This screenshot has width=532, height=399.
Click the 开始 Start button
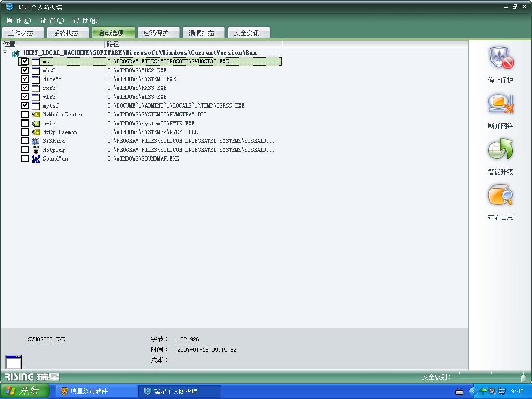tap(25, 392)
